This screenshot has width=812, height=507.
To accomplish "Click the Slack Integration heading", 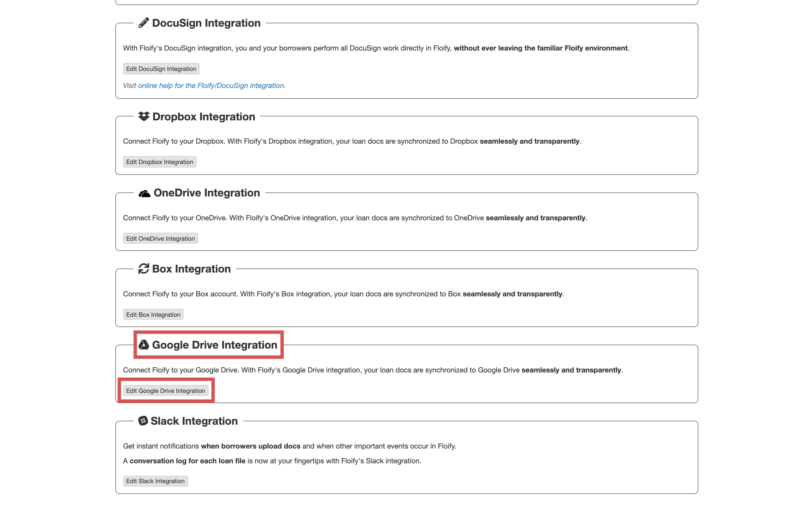I will coord(194,421).
